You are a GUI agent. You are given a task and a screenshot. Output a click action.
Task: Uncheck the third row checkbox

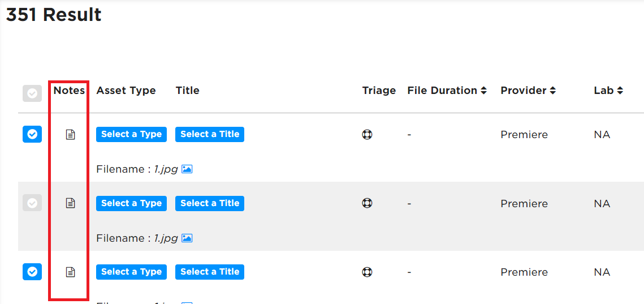pos(32,272)
